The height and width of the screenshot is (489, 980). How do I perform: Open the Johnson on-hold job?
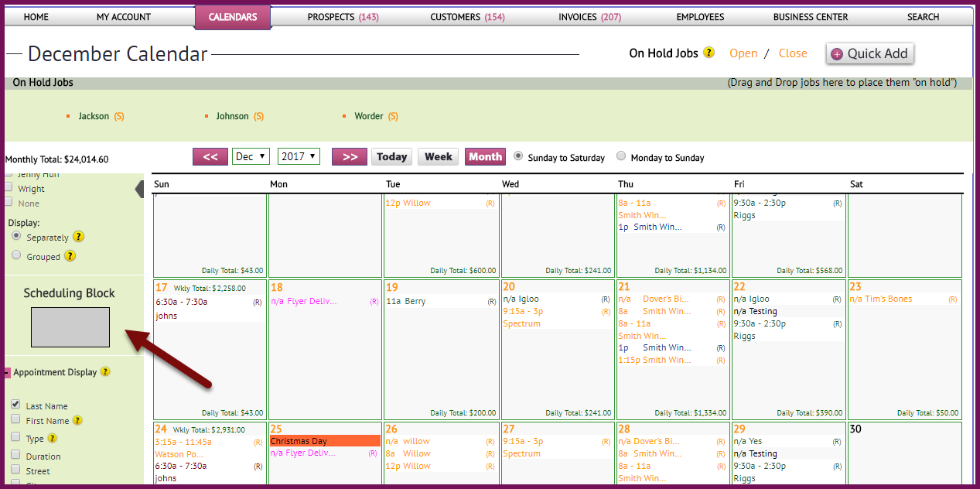(233, 116)
